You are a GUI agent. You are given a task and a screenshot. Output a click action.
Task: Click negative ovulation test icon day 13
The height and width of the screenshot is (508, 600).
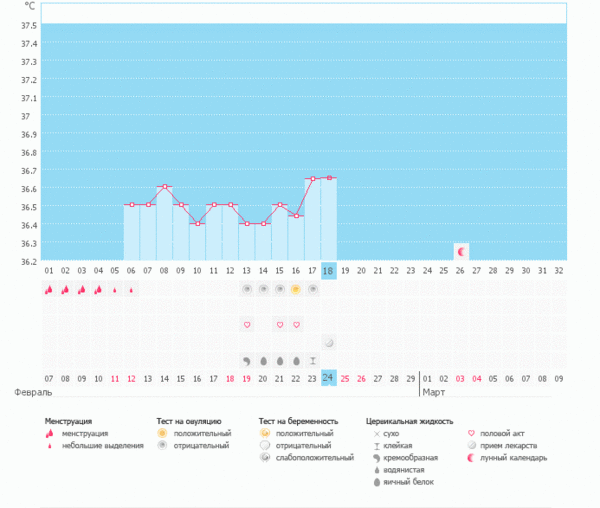click(x=247, y=289)
